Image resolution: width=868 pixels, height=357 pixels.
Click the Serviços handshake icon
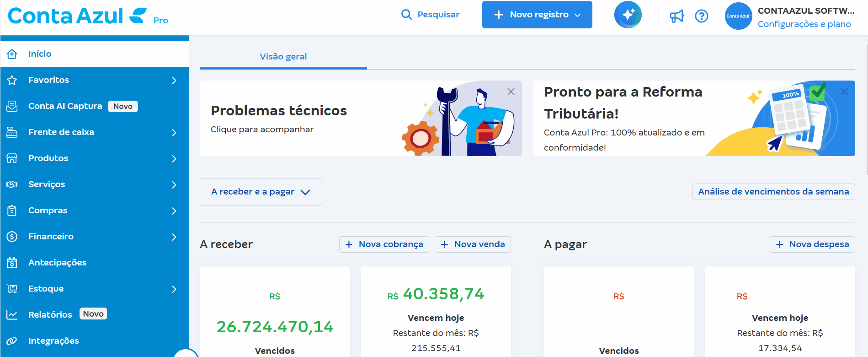[12, 184]
